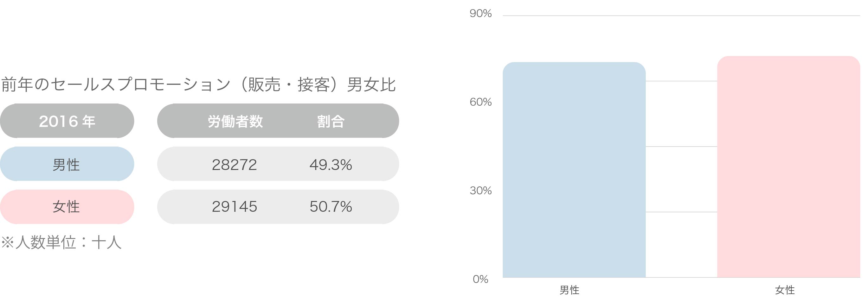Click the 60% axis label

point(480,102)
